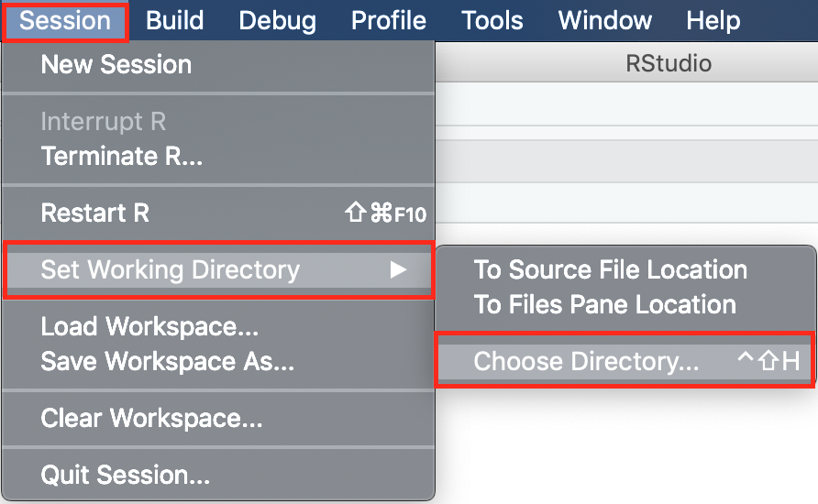The width and height of the screenshot is (818, 504).
Task: Set directory To Source File Location
Action: click(610, 270)
